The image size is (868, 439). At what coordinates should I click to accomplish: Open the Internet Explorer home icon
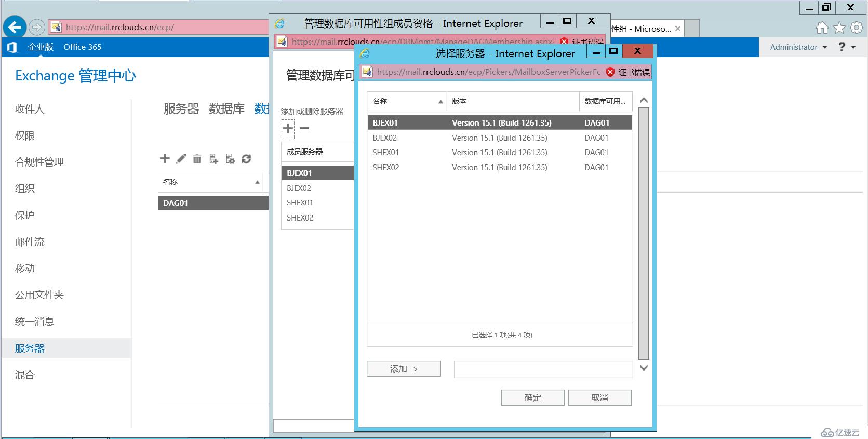[x=822, y=28]
